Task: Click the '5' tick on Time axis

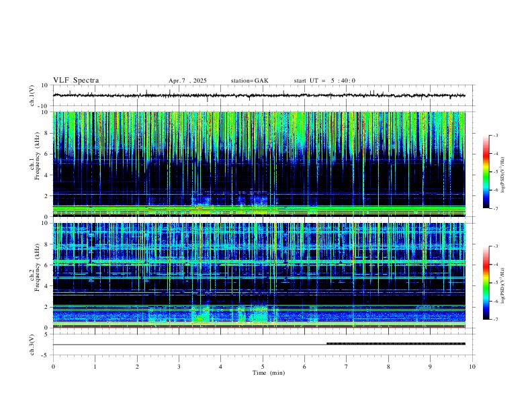Action: point(263,366)
